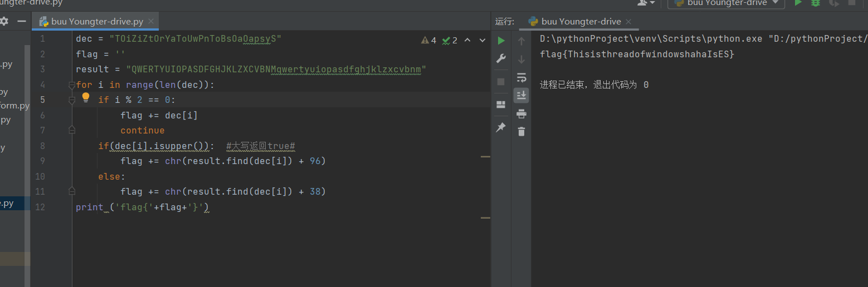Click the typo count indicator showing 2
The height and width of the screenshot is (287, 868).
point(450,40)
